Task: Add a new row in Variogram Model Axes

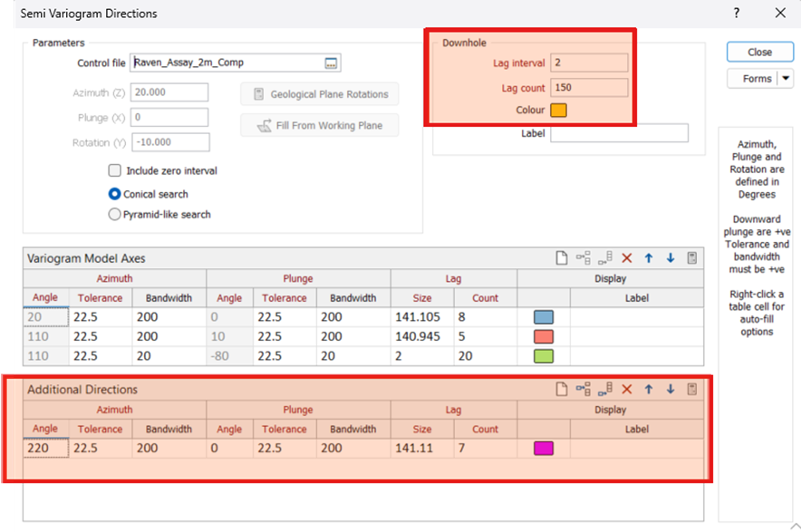Action: (x=562, y=258)
